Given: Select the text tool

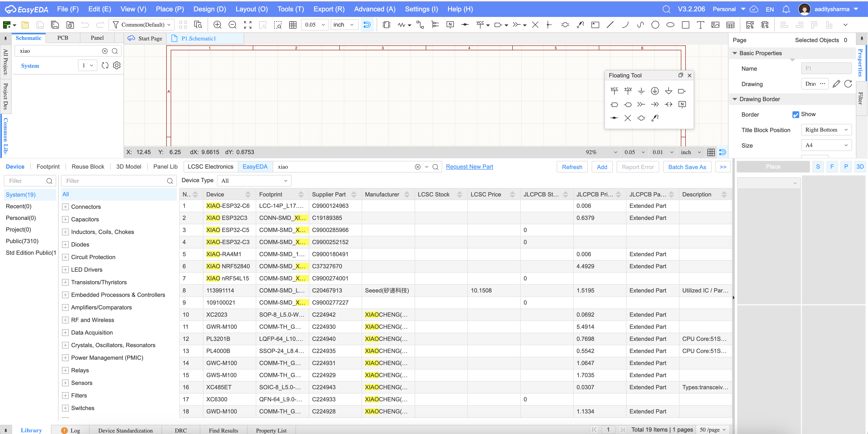Looking at the screenshot, I should (701, 25).
